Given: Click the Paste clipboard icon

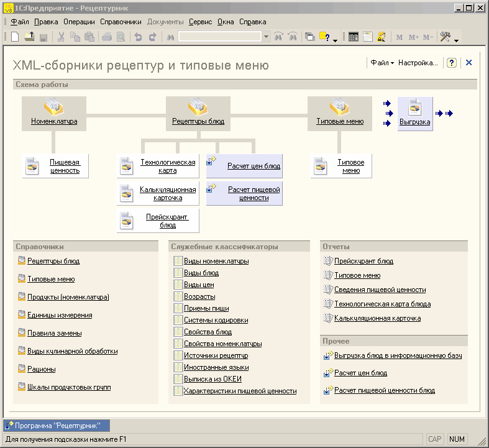Looking at the screenshot, I should coord(89,37).
